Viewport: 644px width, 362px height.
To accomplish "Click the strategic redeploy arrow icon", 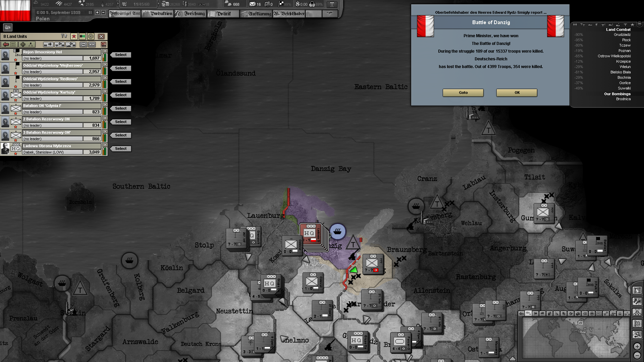I will pos(48,44).
